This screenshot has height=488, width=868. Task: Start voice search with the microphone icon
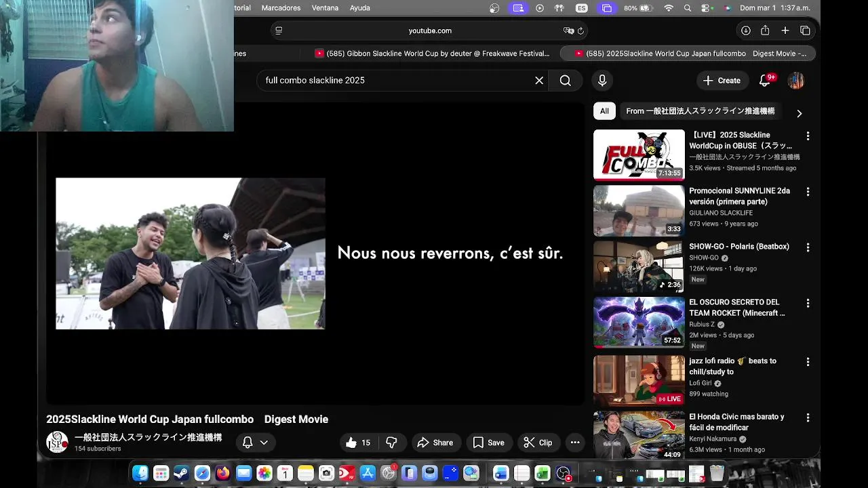coord(602,81)
